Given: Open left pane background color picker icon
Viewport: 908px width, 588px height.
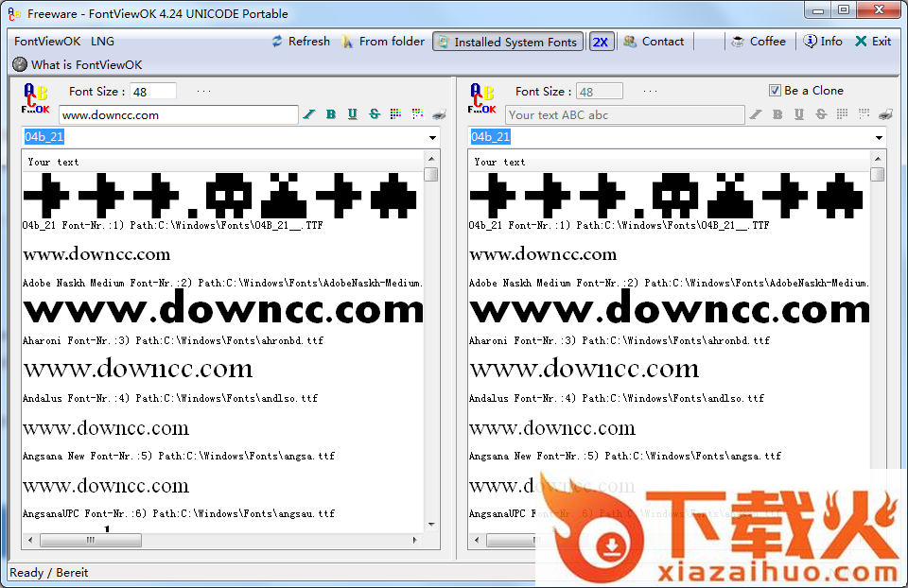Looking at the screenshot, I should (417, 114).
